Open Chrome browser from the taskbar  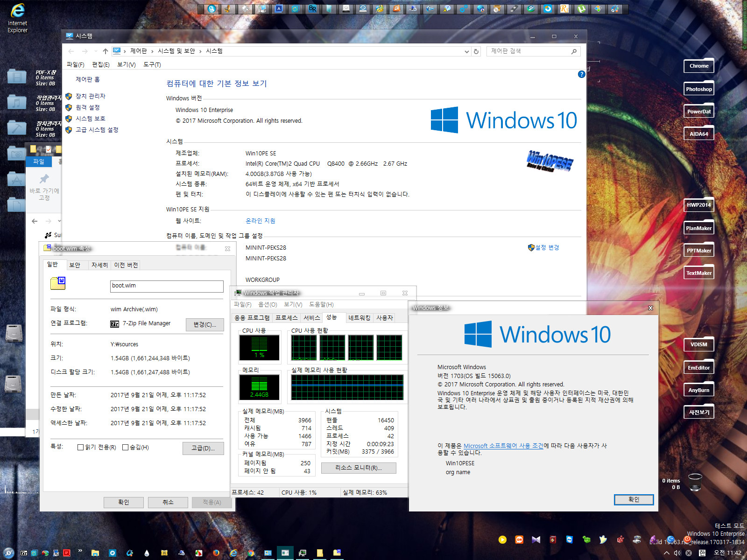[x=251, y=553]
